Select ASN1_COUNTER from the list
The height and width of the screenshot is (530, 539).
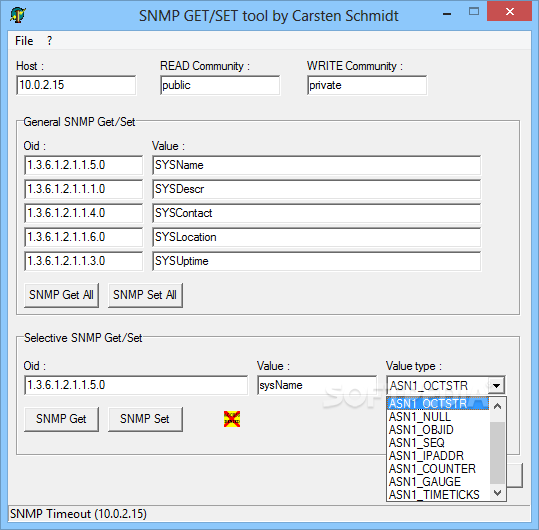(438, 469)
